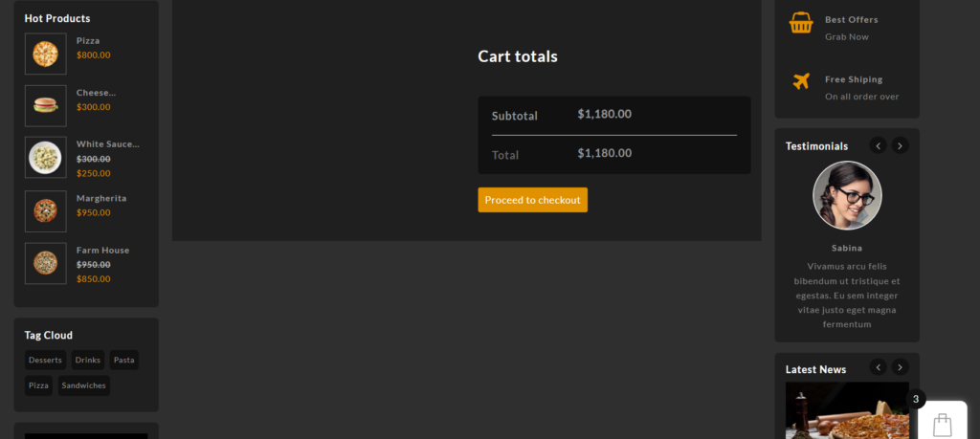Select the Drinks tag
The image size is (980, 439).
(87, 361)
